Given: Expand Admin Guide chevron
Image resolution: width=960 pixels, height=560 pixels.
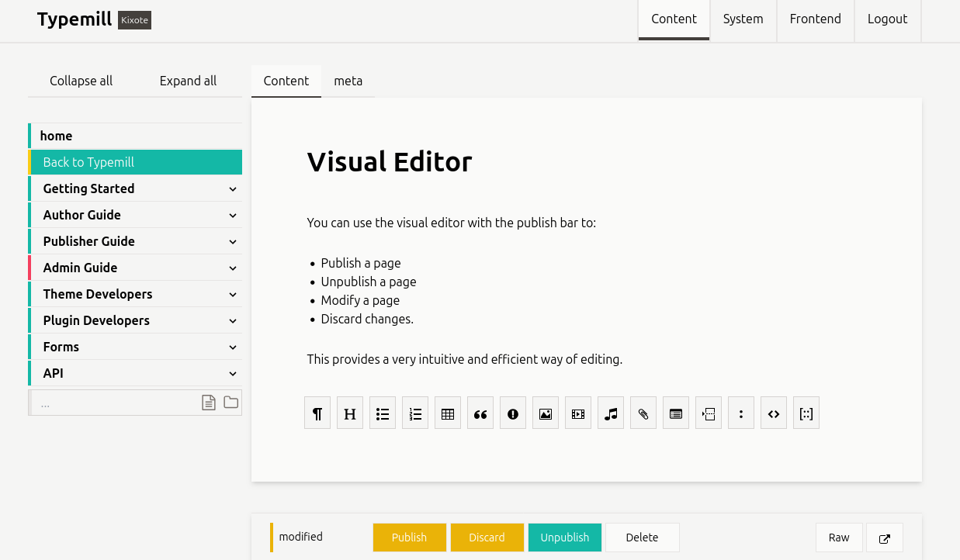Looking at the screenshot, I should pyautogui.click(x=233, y=268).
